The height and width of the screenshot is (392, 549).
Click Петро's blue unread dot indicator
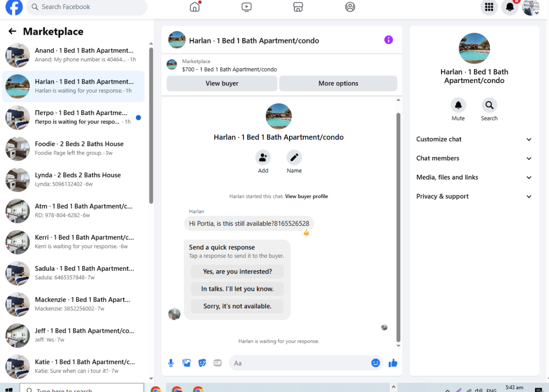pos(138,117)
